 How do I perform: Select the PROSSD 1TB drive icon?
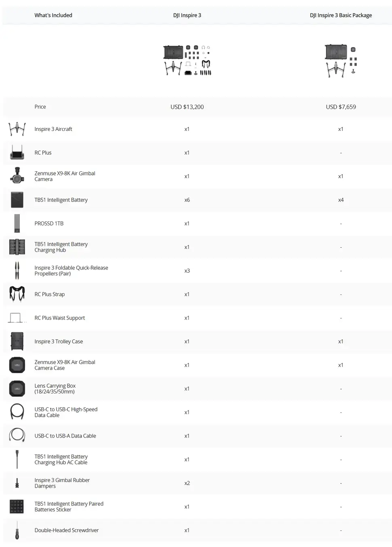17,223
